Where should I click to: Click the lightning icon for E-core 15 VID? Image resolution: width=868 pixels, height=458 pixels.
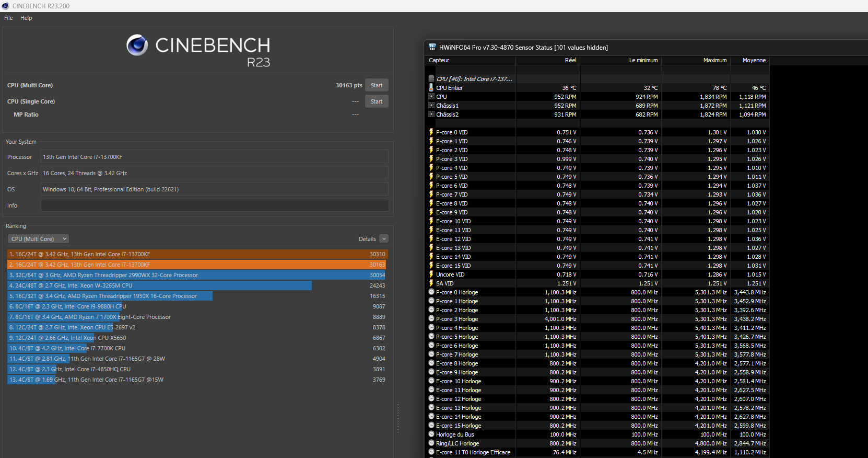431,266
